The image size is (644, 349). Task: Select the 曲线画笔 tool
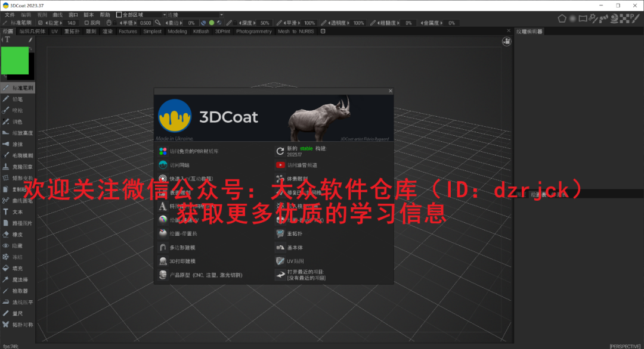click(x=17, y=201)
